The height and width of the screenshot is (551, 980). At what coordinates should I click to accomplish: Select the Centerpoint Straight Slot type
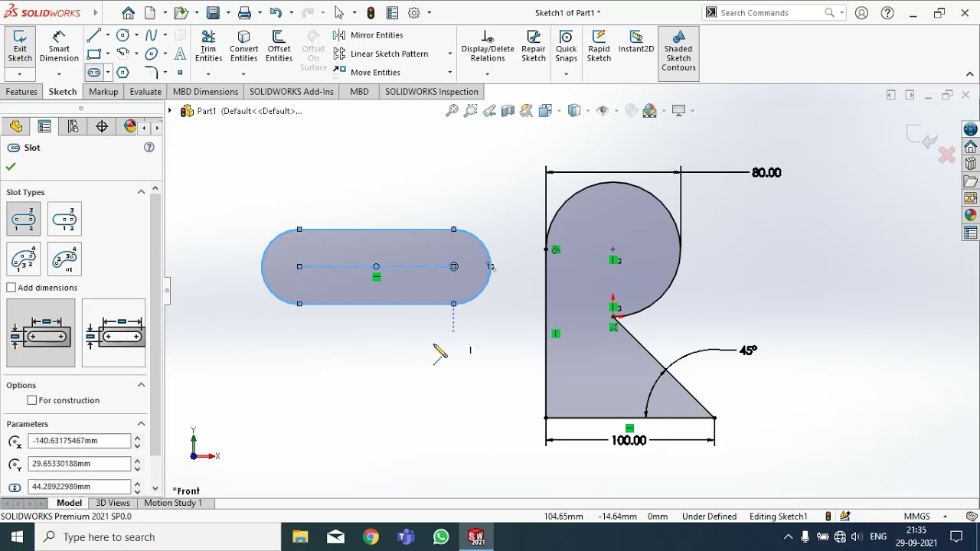click(x=64, y=219)
